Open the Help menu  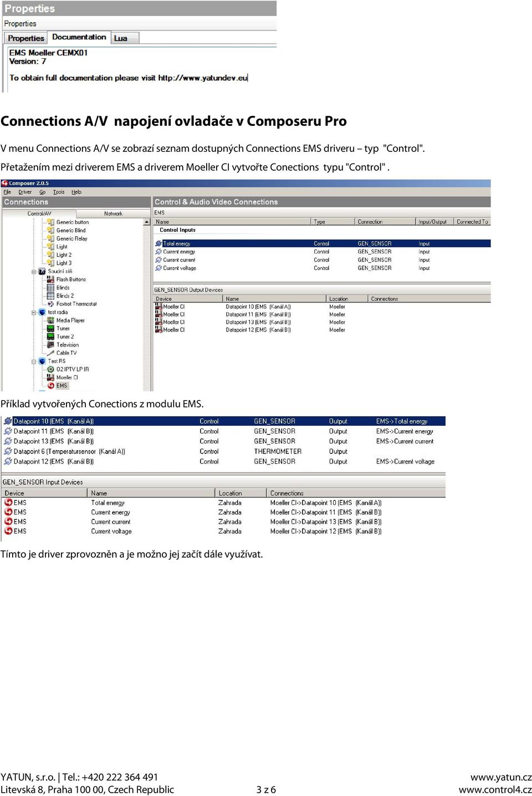(x=76, y=192)
